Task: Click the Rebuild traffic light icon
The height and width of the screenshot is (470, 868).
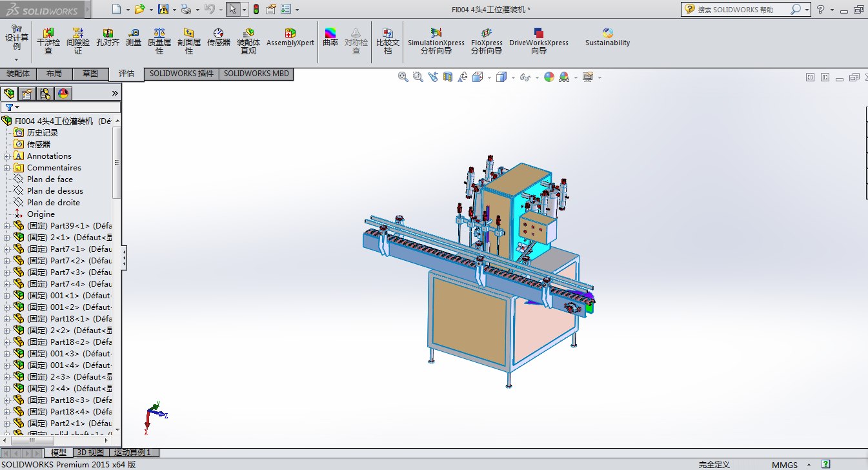Action: (x=256, y=9)
